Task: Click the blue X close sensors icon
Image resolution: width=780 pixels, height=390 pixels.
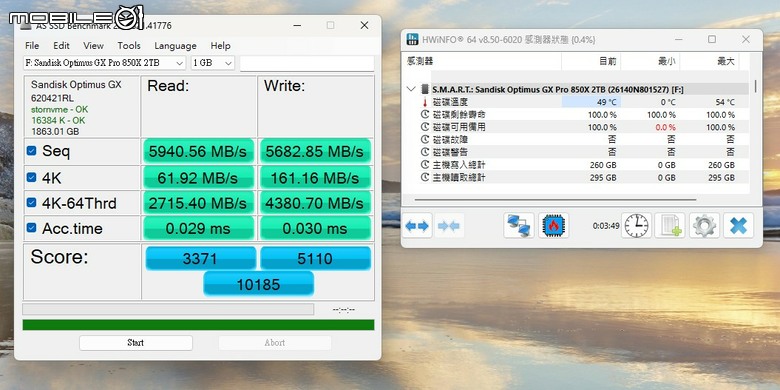Action: pyautogui.click(x=738, y=226)
